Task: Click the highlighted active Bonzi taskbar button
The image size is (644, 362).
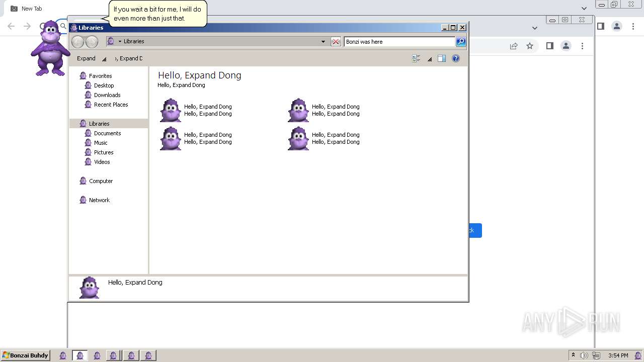Action: pyautogui.click(x=80, y=355)
